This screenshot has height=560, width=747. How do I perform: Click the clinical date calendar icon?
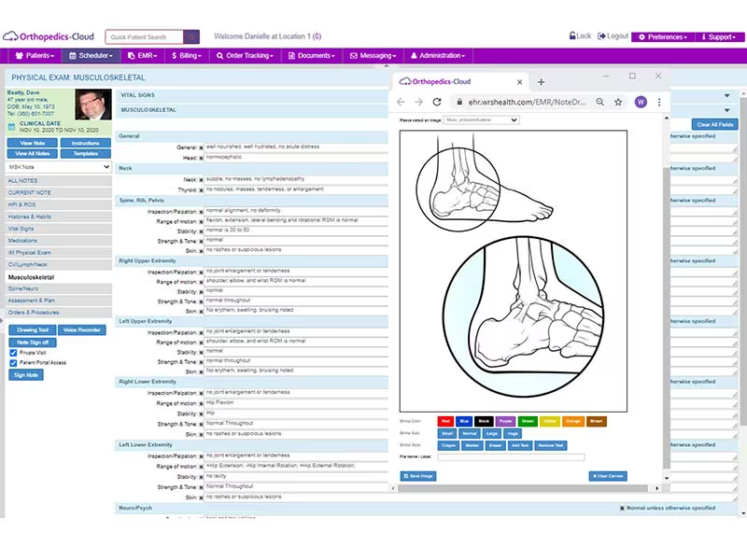point(12,127)
